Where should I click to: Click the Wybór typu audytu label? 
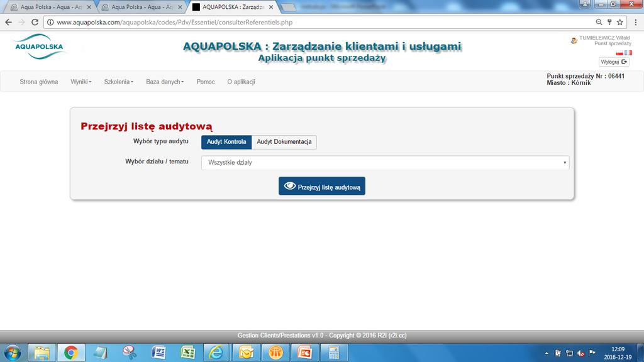160,141
